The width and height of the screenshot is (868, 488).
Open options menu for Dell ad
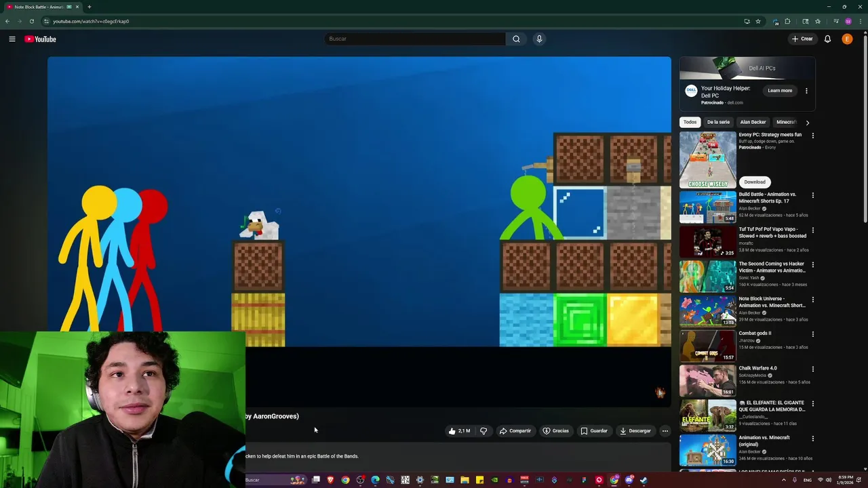point(806,91)
